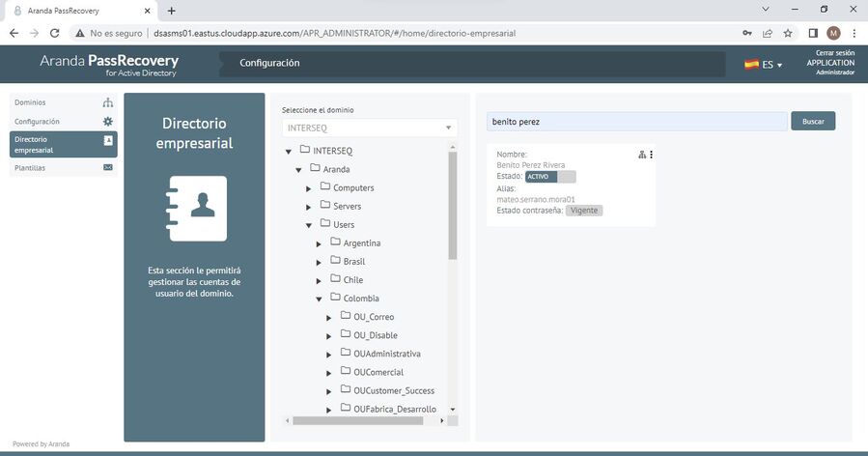Bookmark this page with star icon

click(788, 33)
